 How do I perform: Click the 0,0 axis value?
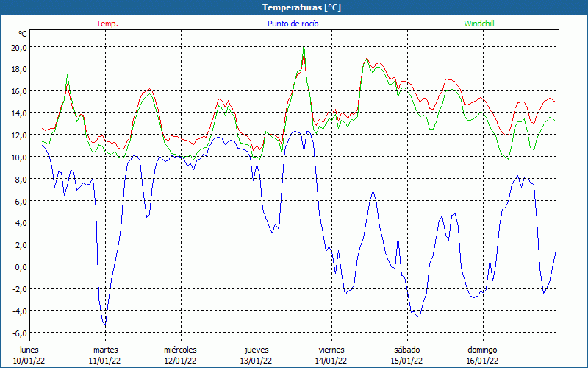tap(21, 267)
